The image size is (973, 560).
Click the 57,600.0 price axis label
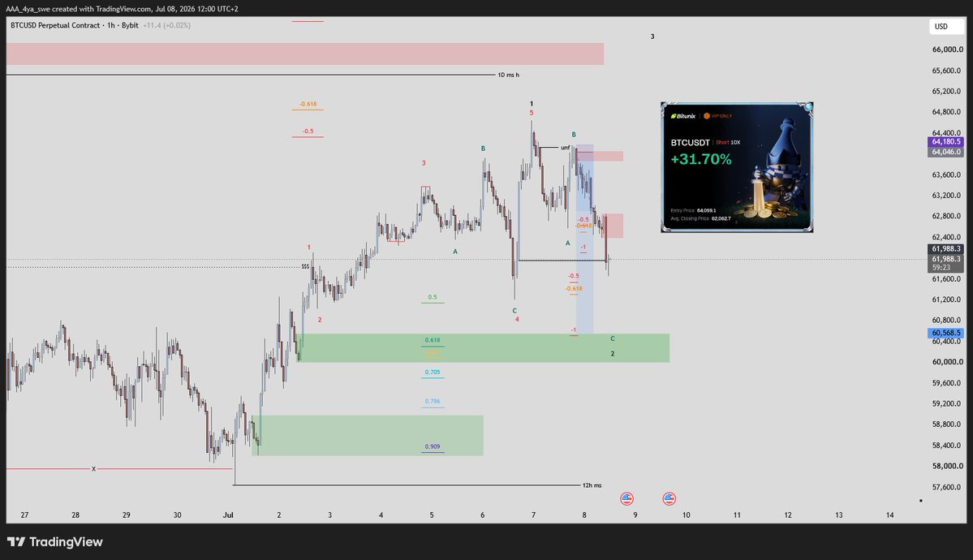(x=948, y=487)
